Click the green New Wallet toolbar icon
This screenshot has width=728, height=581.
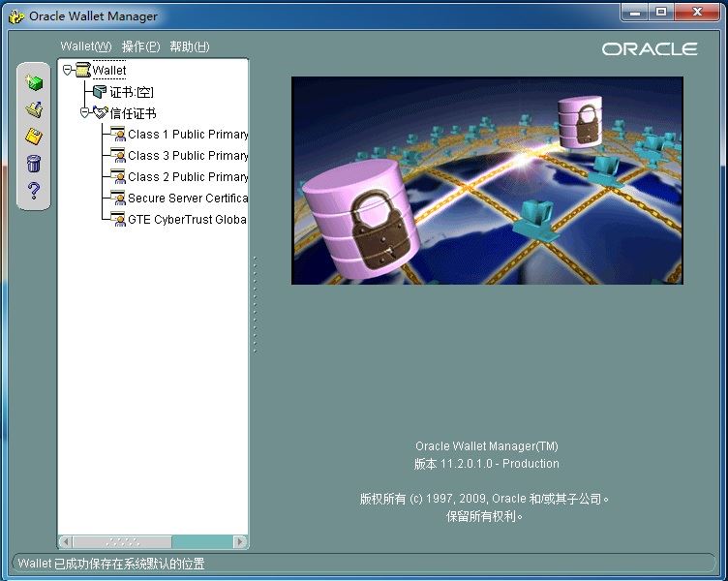click(x=34, y=82)
